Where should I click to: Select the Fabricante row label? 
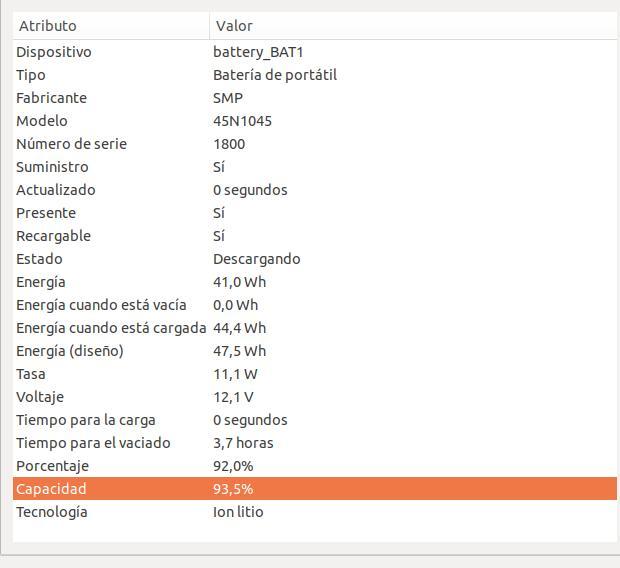(x=51, y=98)
